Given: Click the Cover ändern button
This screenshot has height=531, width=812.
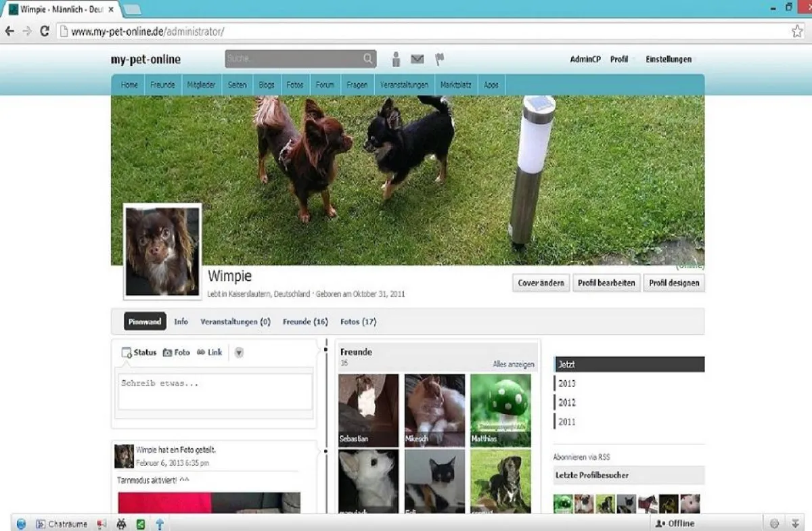Looking at the screenshot, I should click(x=541, y=283).
